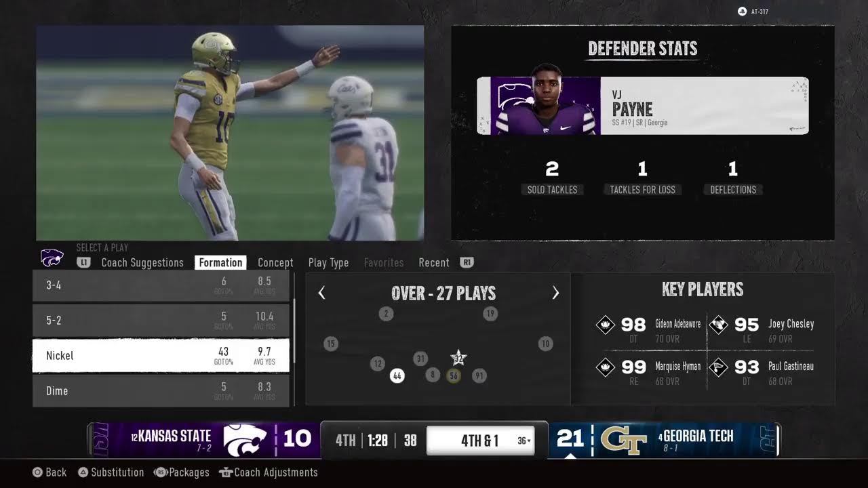Click the L1 bumper icon

tap(83, 262)
